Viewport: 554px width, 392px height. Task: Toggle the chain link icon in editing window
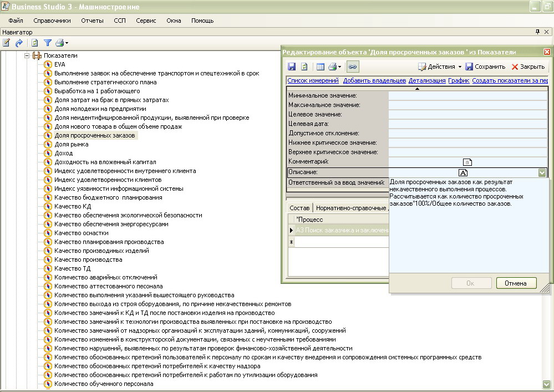[x=352, y=67]
